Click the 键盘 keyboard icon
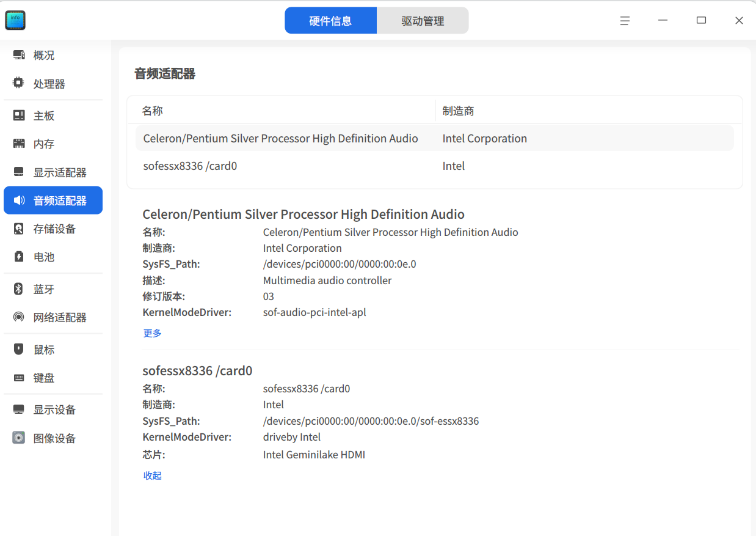756x536 pixels. 19,378
